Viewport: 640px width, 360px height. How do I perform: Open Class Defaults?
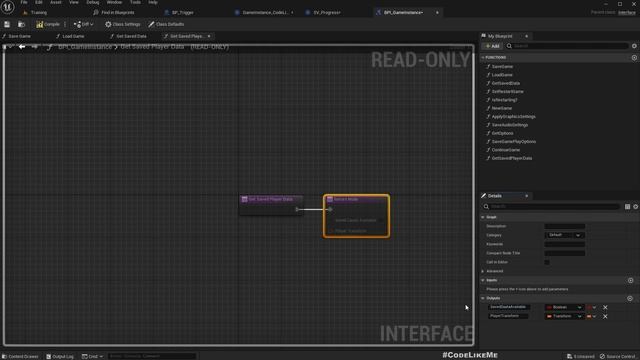pyautogui.click(x=166, y=24)
